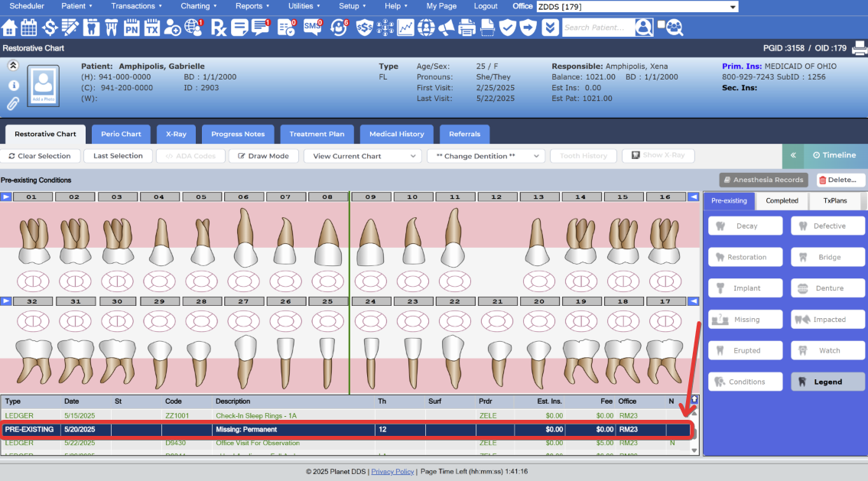Open the line graph reports icon
Viewport: 868px width, 481px height.
coord(405,27)
